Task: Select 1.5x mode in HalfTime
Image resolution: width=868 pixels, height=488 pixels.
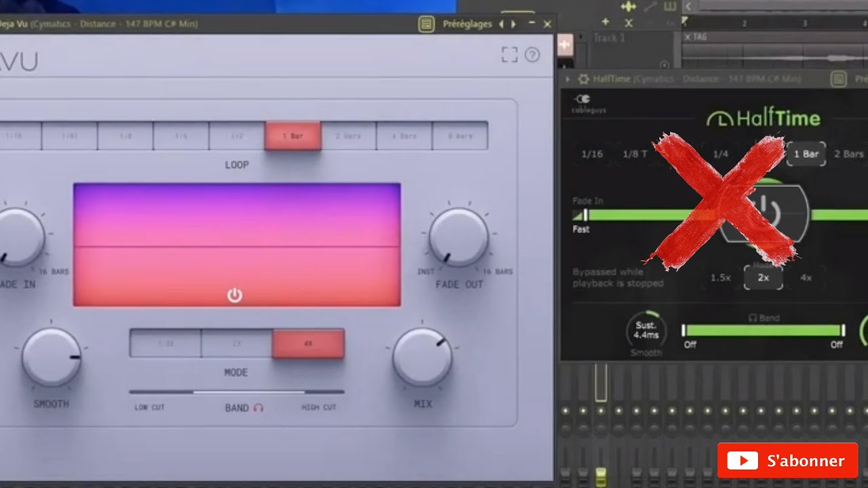Action: pyautogui.click(x=720, y=278)
